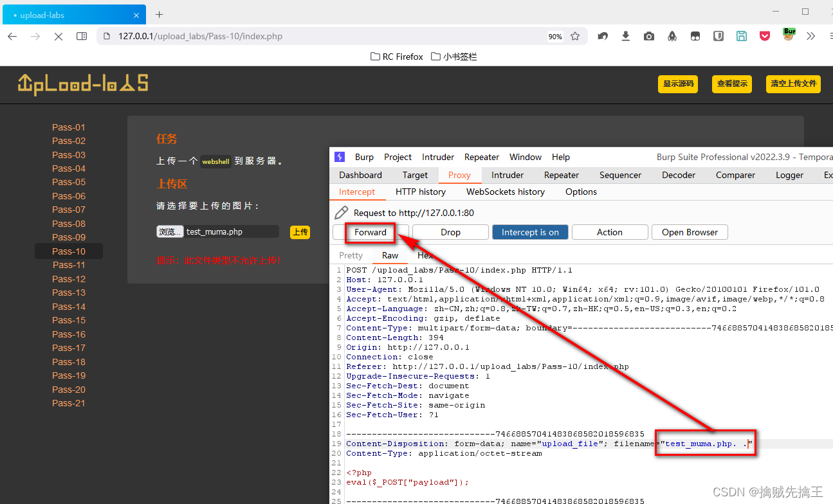The height and width of the screenshot is (504, 833).
Task: Open the Repeater menu in menu bar
Action: click(x=482, y=157)
